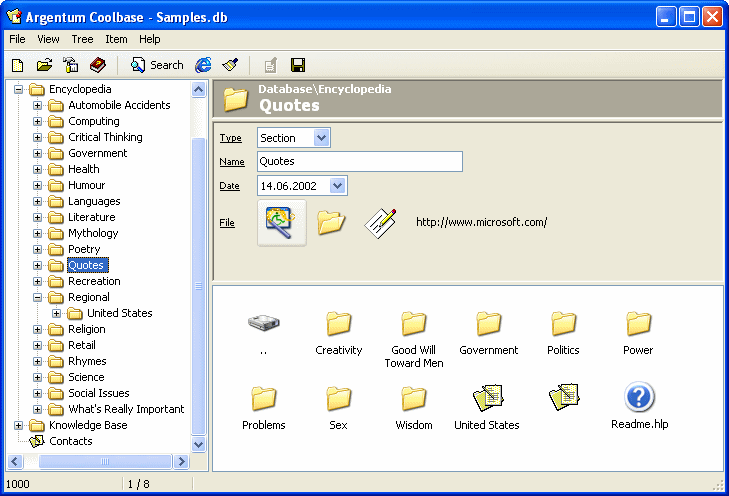Open the Item menu
The image size is (729, 496).
116,39
